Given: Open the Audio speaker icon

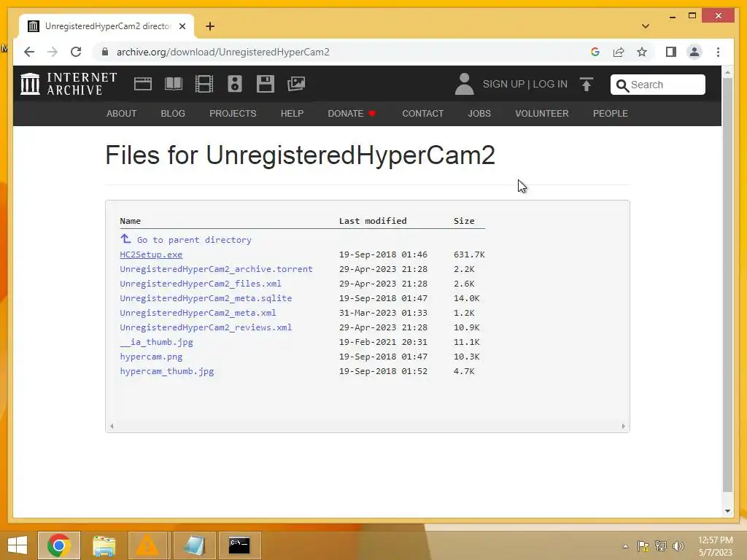Looking at the screenshot, I should point(235,84).
